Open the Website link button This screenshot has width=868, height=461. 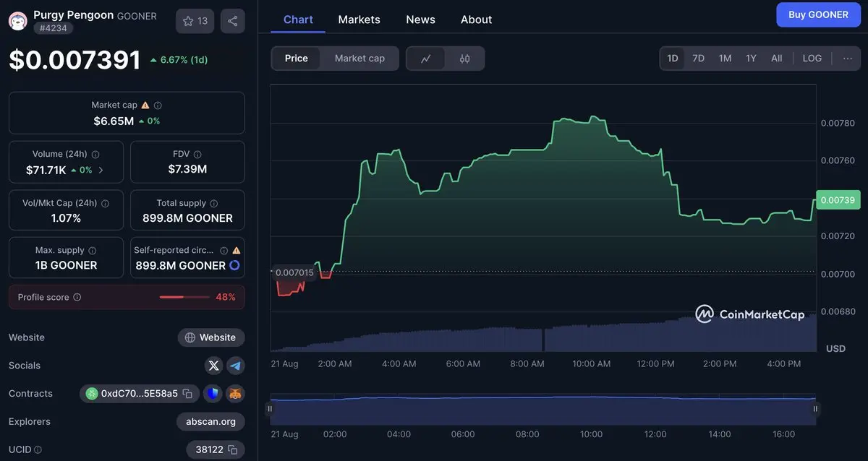[x=210, y=337]
